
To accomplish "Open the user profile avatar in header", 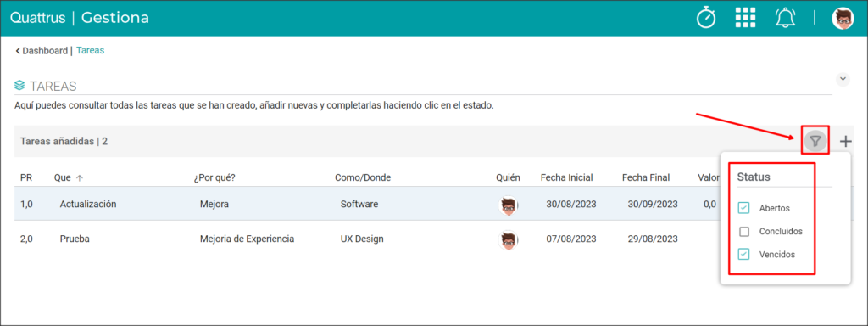I will pyautogui.click(x=843, y=19).
